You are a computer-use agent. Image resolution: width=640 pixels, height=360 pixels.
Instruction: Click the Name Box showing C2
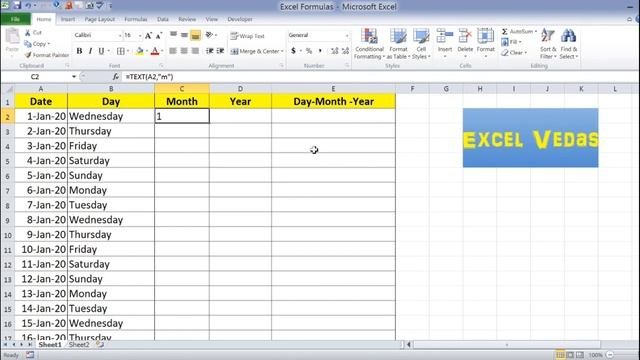tap(36, 77)
